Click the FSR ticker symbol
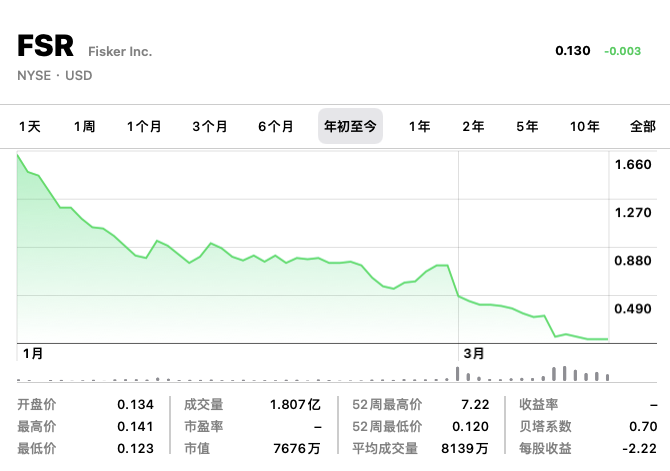 click(46, 46)
